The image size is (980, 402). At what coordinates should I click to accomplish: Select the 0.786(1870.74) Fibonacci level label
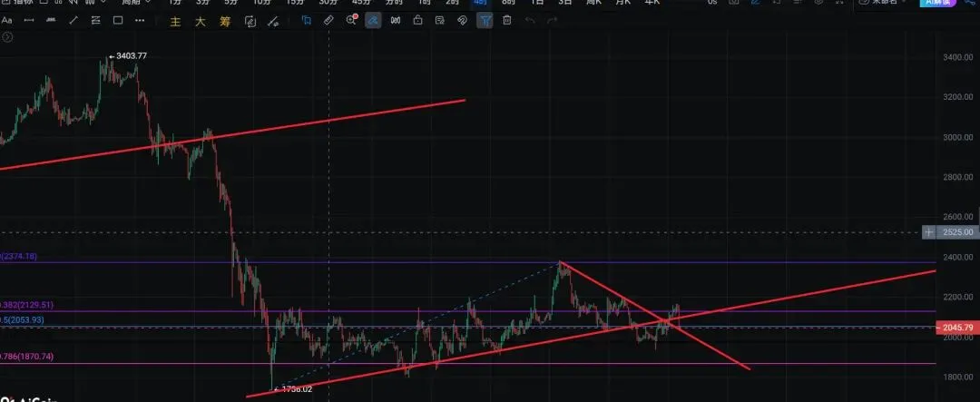click(x=27, y=357)
